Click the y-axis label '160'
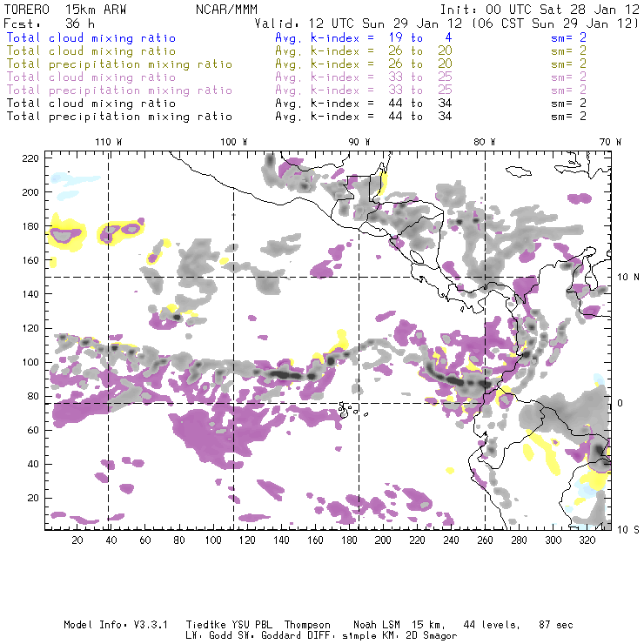The height and width of the screenshot is (644, 644). pos(30,260)
